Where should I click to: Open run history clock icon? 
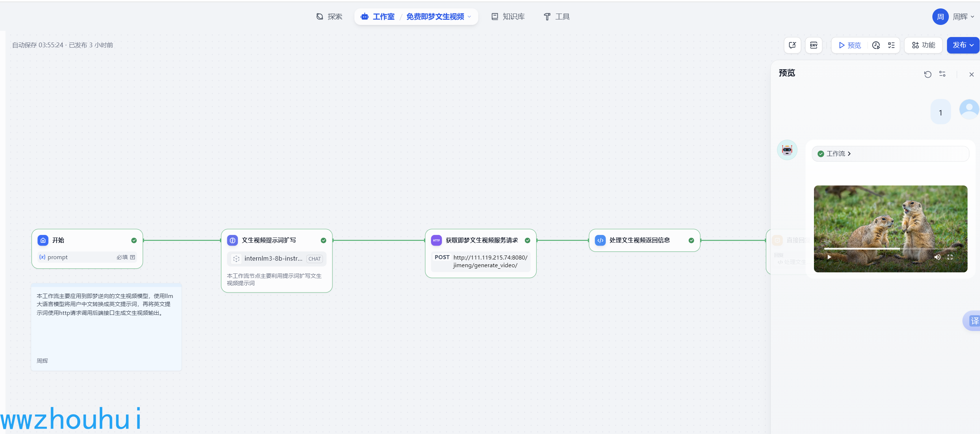[x=876, y=45]
